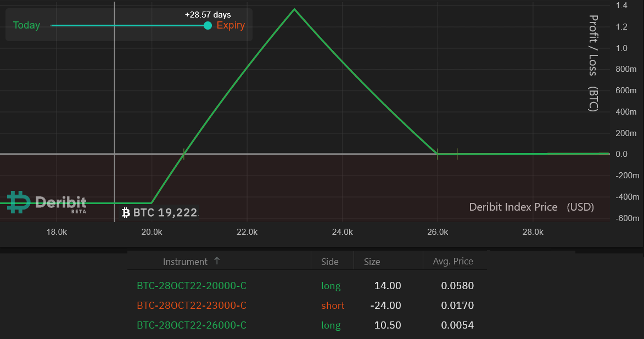Click the Bitcoin symbol beside 19,222
This screenshot has height=339, width=644.
126,212
